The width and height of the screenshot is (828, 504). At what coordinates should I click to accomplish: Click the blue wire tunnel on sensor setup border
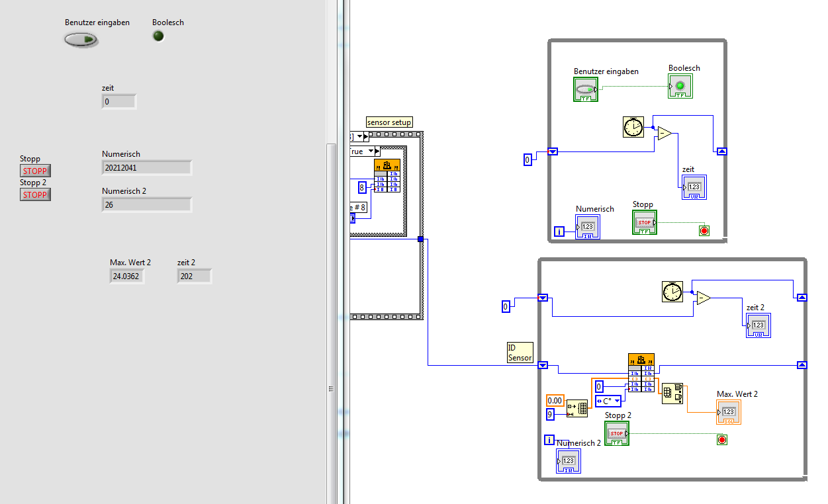(420, 239)
